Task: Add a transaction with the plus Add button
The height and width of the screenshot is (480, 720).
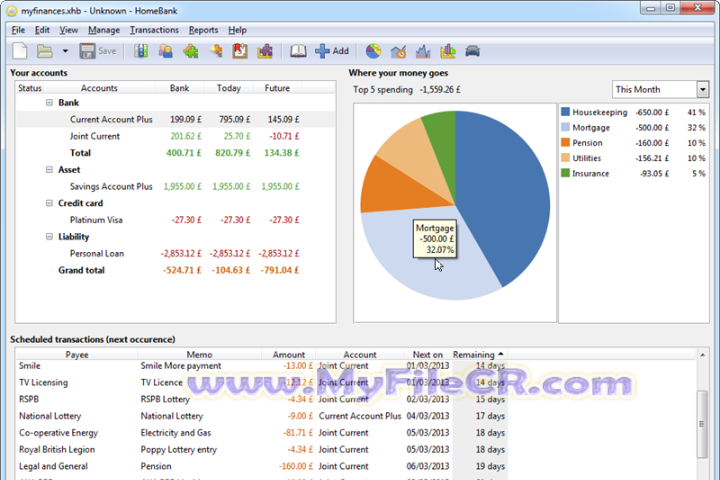Action: point(332,51)
